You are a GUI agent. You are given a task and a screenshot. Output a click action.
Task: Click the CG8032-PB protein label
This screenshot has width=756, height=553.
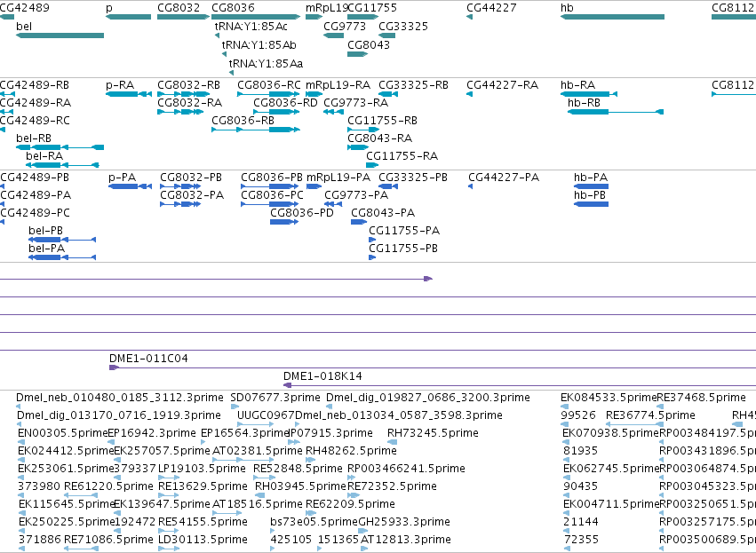pos(191,178)
